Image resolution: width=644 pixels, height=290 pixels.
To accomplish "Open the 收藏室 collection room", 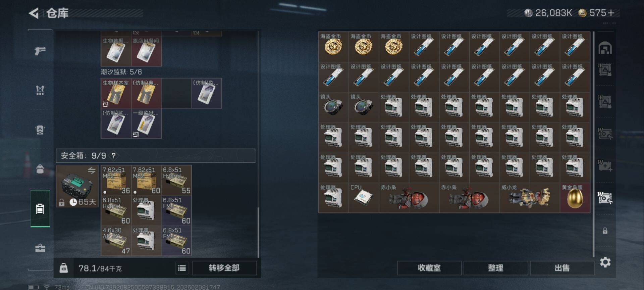I will click(429, 268).
